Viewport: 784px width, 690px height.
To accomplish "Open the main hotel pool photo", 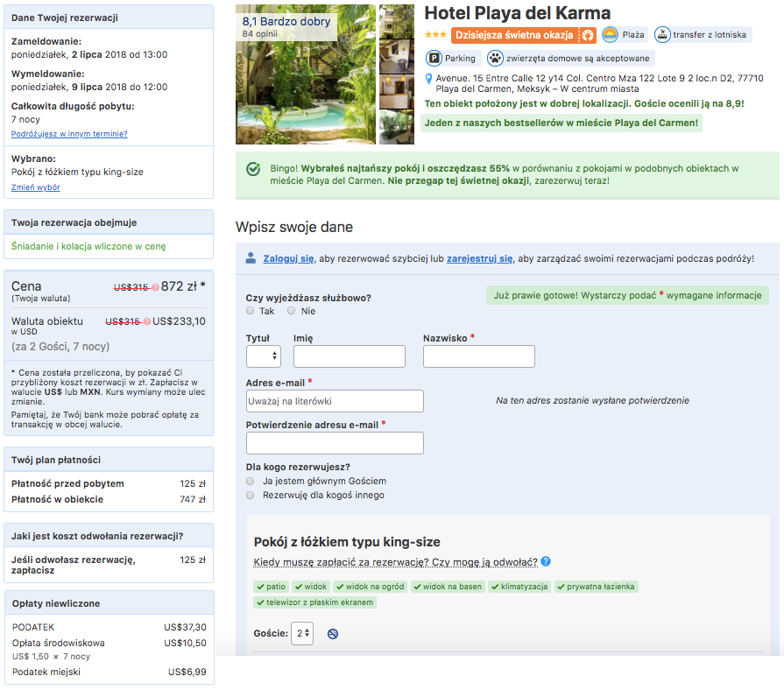I will [306, 74].
